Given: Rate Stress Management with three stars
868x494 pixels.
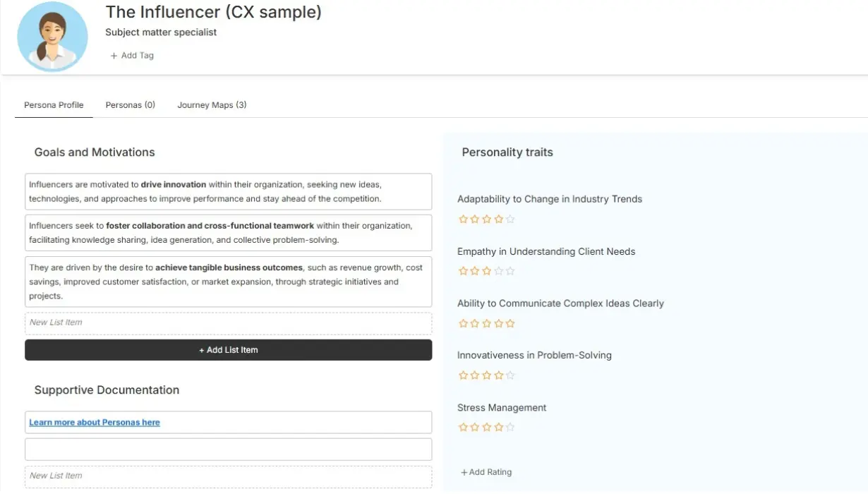Looking at the screenshot, I should coord(486,426).
